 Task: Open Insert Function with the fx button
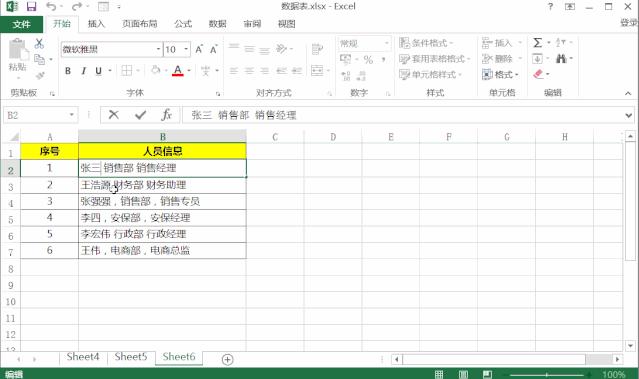coord(166,115)
